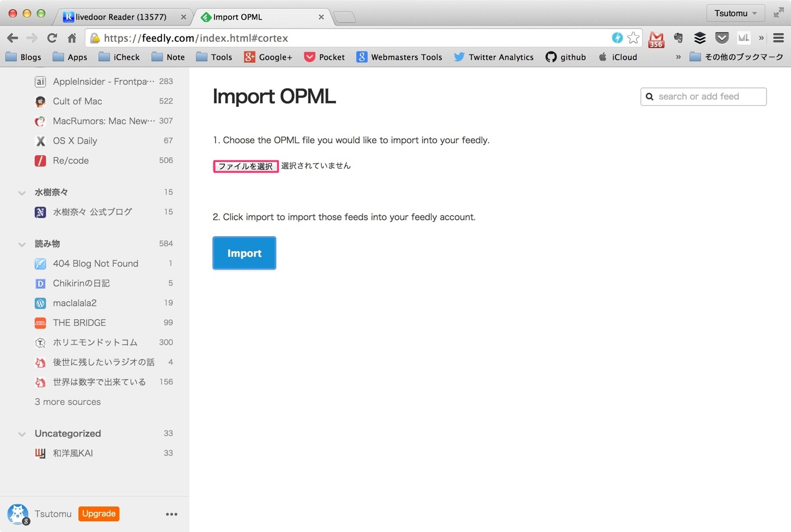Open the Google+ bookmark

coord(268,57)
